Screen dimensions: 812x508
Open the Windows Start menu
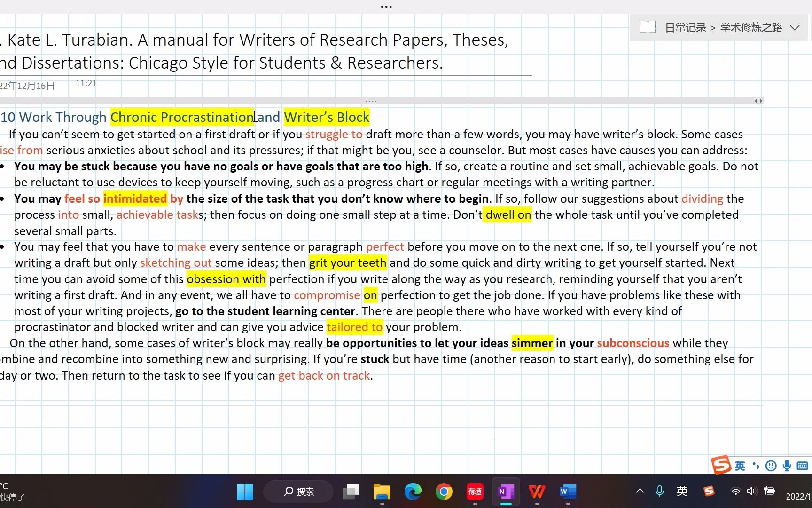[x=245, y=492]
